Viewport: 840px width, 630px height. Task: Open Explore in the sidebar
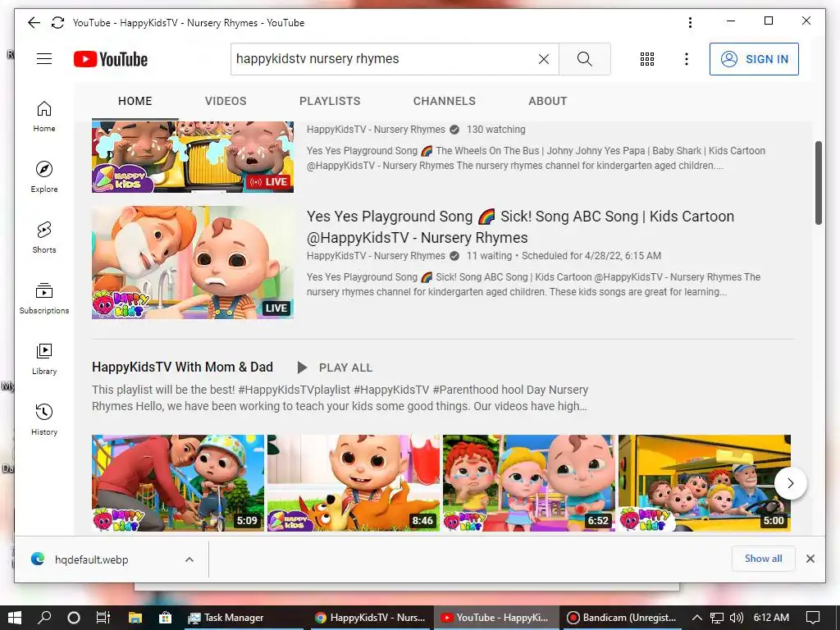pyautogui.click(x=44, y=177)
